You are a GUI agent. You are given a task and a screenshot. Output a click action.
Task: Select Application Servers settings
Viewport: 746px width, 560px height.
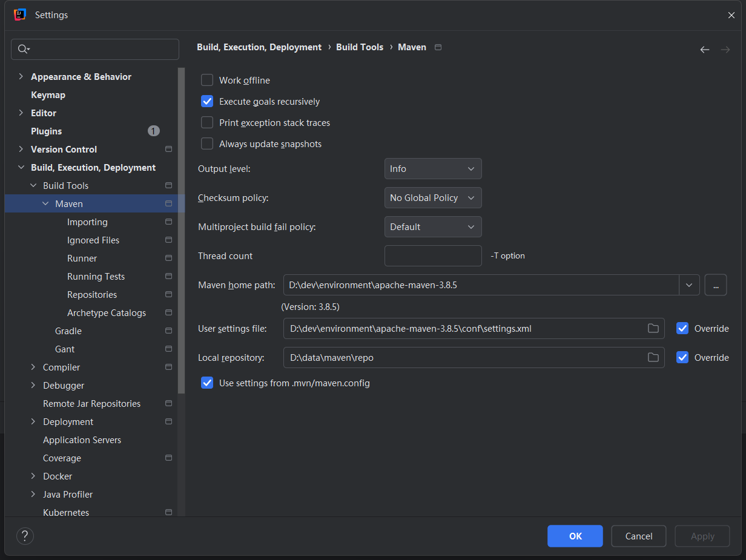82,440
